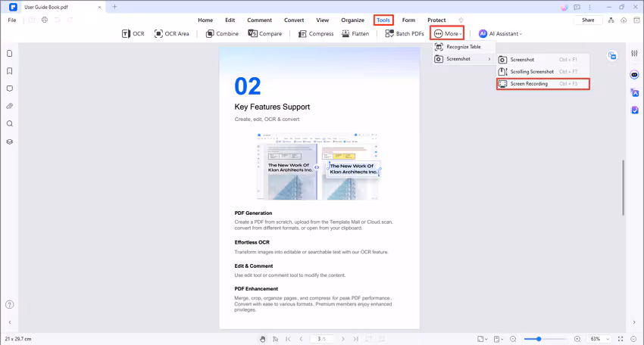Click the Flatten tool

point(345,34)
